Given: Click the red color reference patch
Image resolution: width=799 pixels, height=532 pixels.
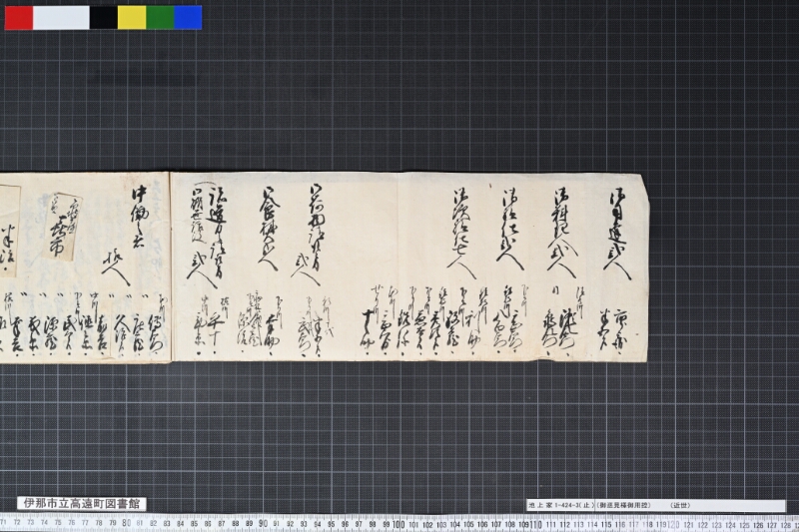Looking at the screenshot, I should [19, 18].
